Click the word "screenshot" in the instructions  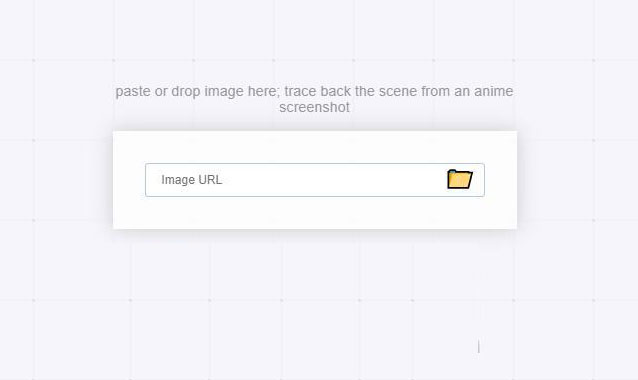coord(314,107)
